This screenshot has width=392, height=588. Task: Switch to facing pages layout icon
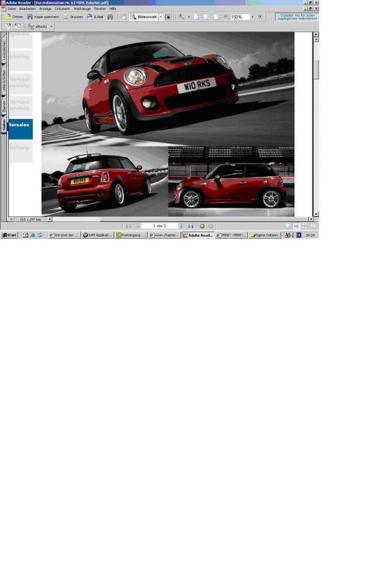313,226
